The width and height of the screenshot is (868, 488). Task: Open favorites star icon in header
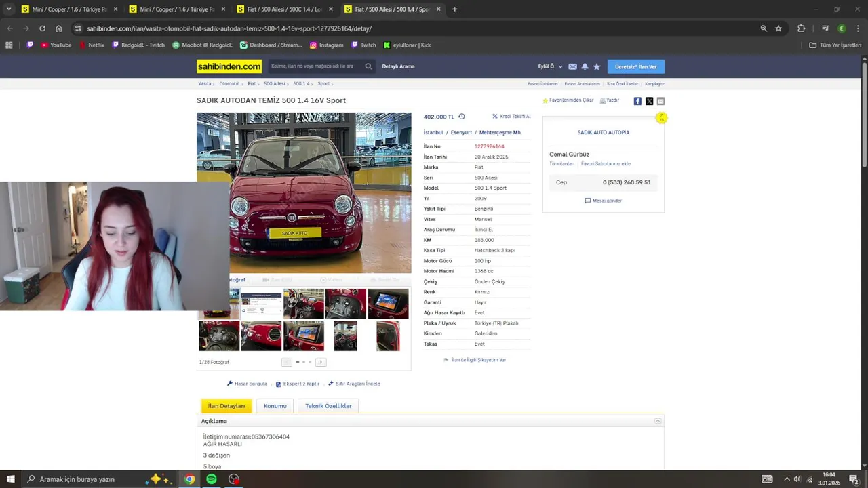597,66
